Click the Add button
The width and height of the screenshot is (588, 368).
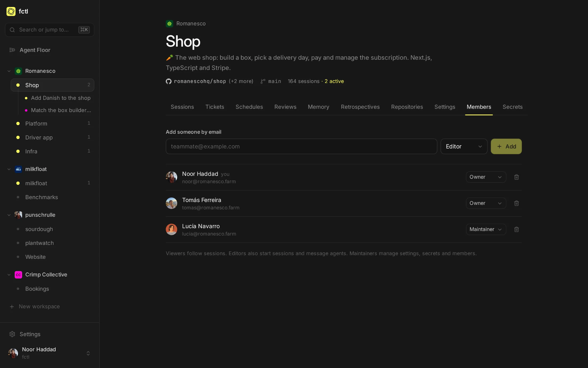coord(506,146)
